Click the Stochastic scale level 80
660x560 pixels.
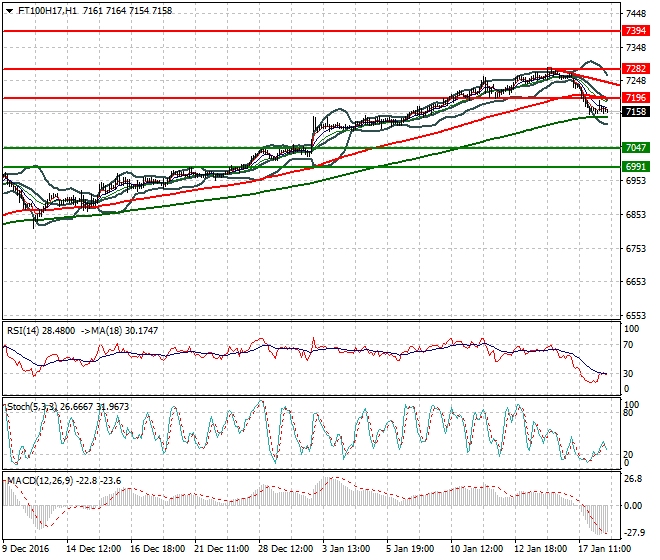628,413
